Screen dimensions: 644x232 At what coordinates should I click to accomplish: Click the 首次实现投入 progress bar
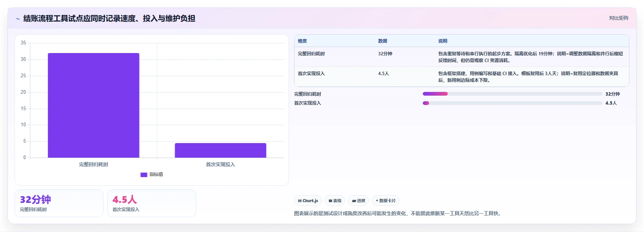tap(512, 103)
